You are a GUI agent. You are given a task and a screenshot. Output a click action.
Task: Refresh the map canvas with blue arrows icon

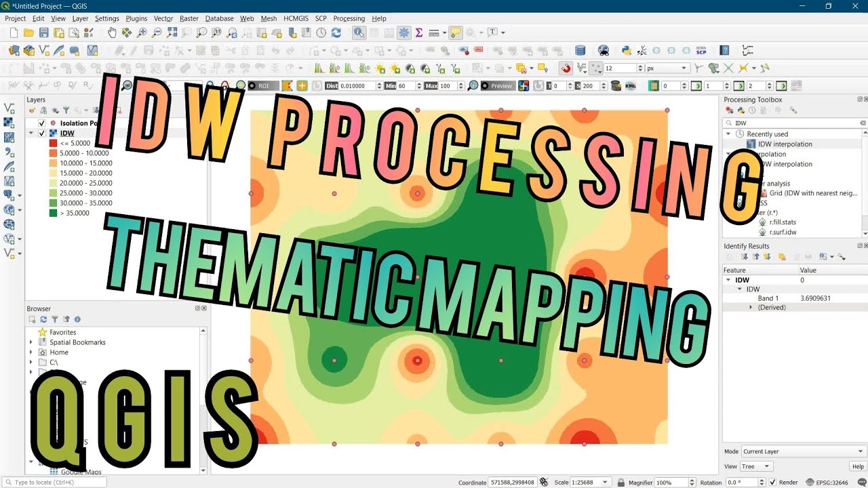click(336, 33)
